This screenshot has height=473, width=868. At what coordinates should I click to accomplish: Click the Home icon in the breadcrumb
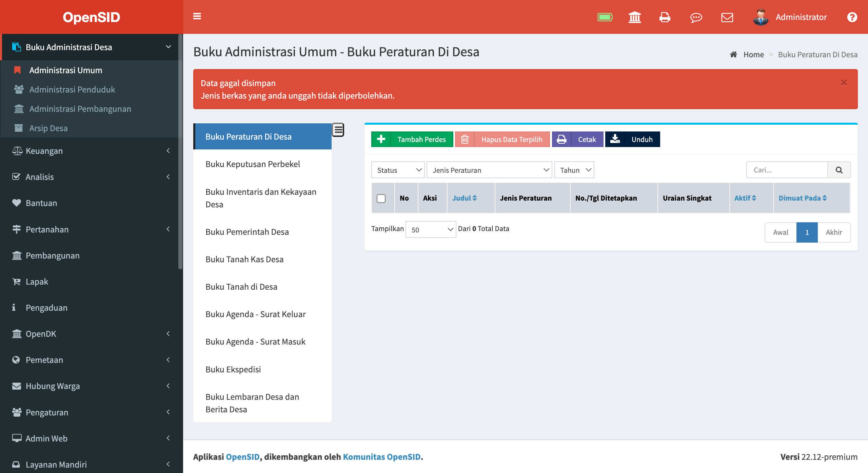(x=733, y=54)
